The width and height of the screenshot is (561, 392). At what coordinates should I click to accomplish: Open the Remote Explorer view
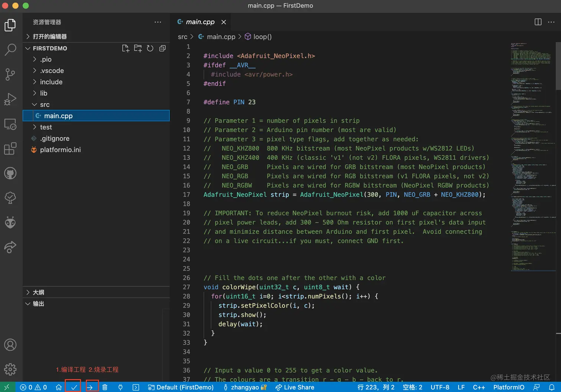coord(10,124)
